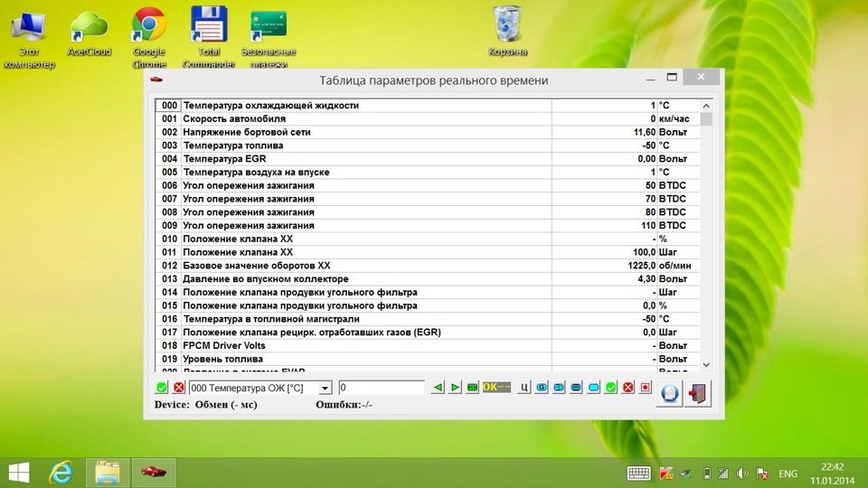Click the red record square icon
The height and width of the screenshot is (488, 868).
point(645,388)
